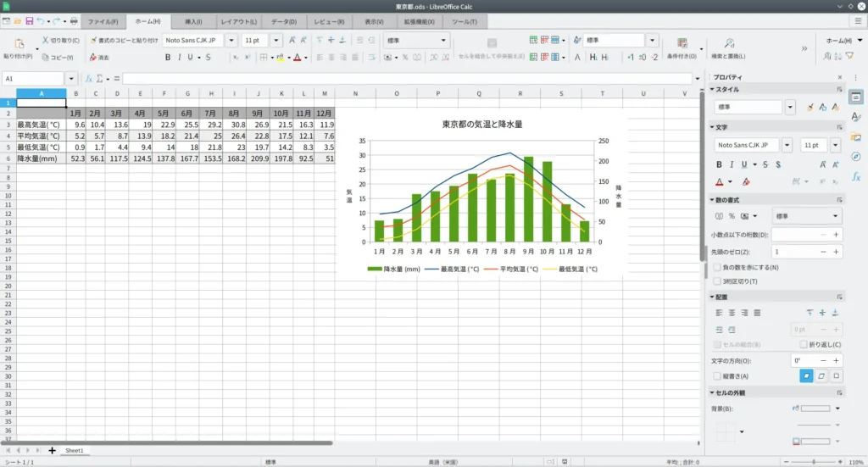Enable 折り返し wrap text checkbox

click(804, 344)
